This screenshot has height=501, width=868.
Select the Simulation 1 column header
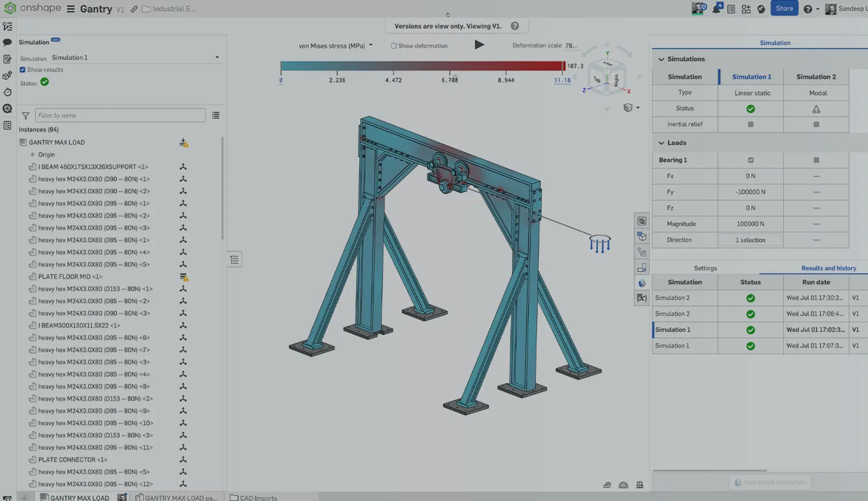click(x=751, y=77)
